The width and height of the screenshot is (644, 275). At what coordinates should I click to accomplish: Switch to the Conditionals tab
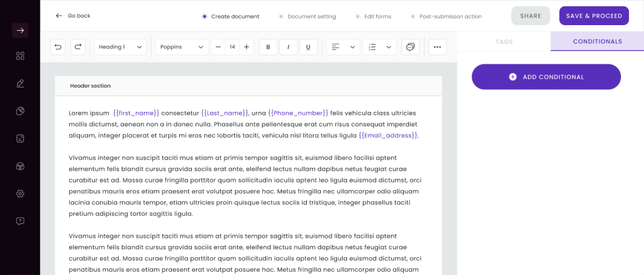[597, 42]
